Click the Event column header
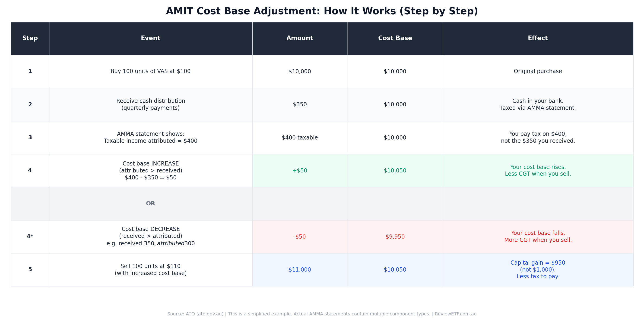This screenshot has height=321, width=644. (x=150, y=38)
